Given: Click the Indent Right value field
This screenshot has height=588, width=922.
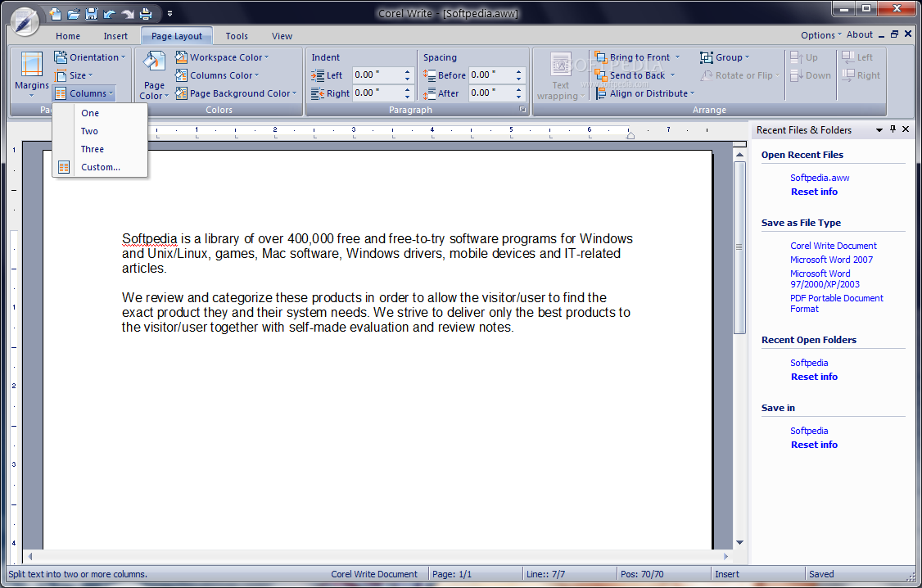Looking at the screenshot, I should [x=377, y=93].
